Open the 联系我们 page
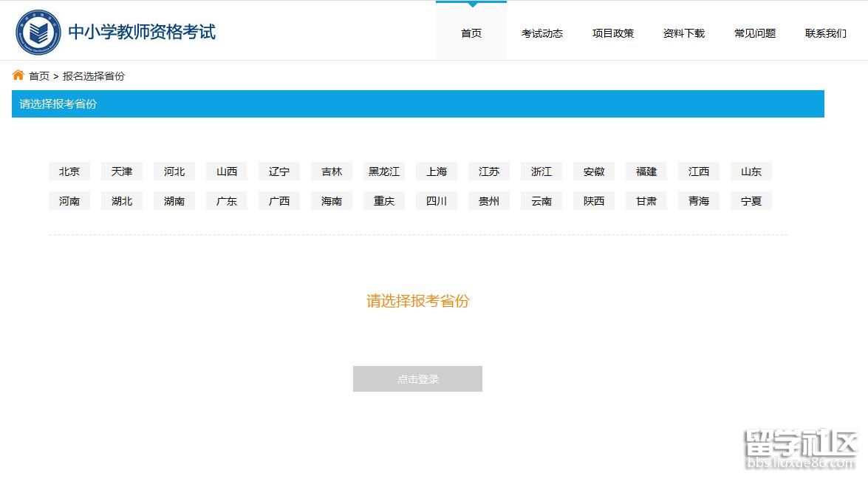868x479 pixels. click(x=826, y=33)
